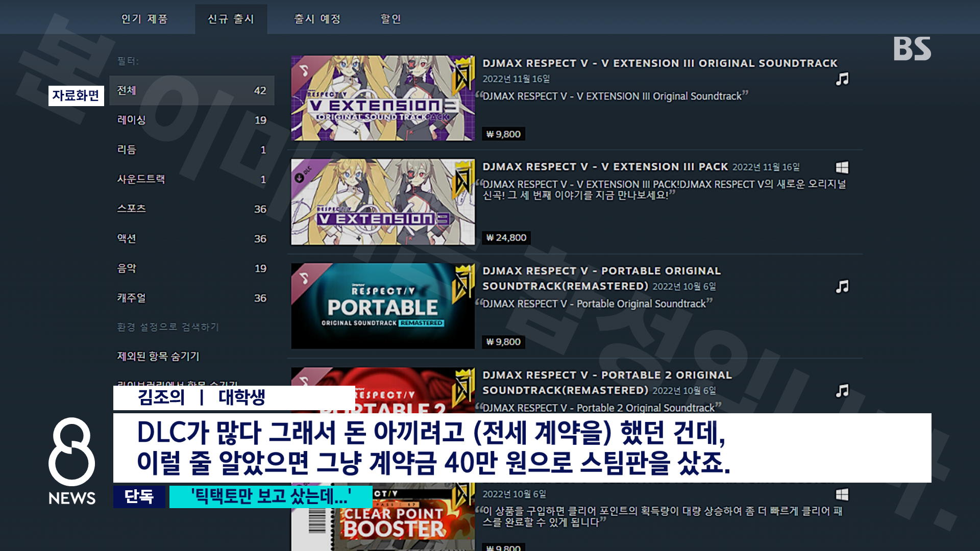
Task: Click music note icon on V Extension III soundtrack
Action: [842, 79]
